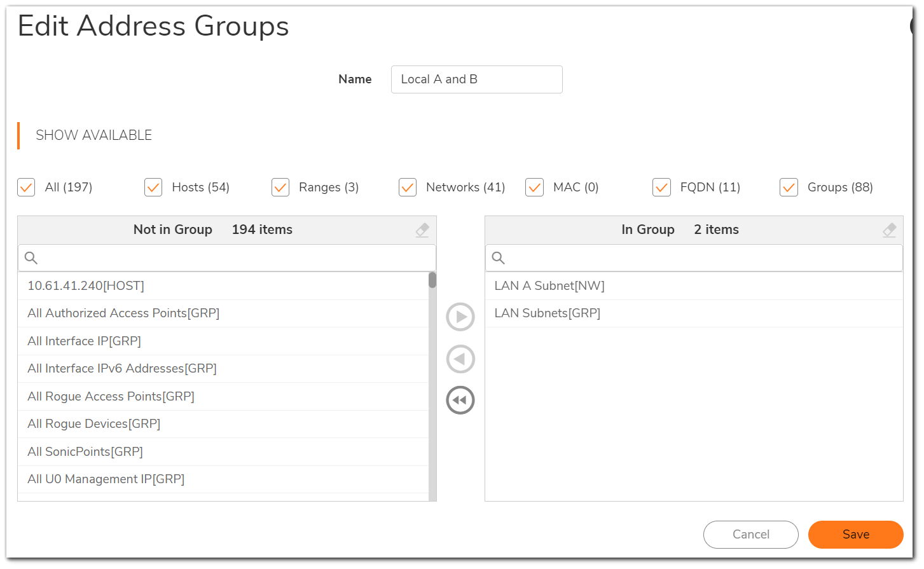Select All Interface IP[GRP] entry
This screenshot has height=569, width=924.
pos(223,341)
